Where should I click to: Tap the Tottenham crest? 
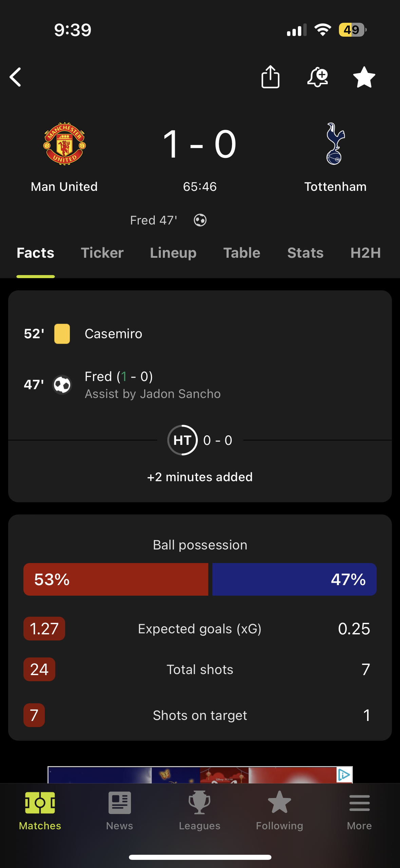[x=335, y=144]
